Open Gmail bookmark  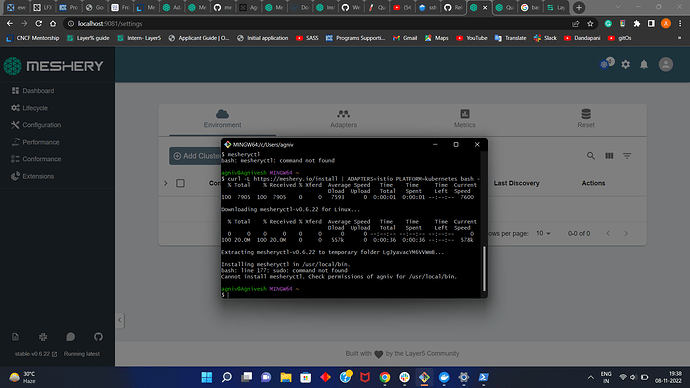pos(405,38)
